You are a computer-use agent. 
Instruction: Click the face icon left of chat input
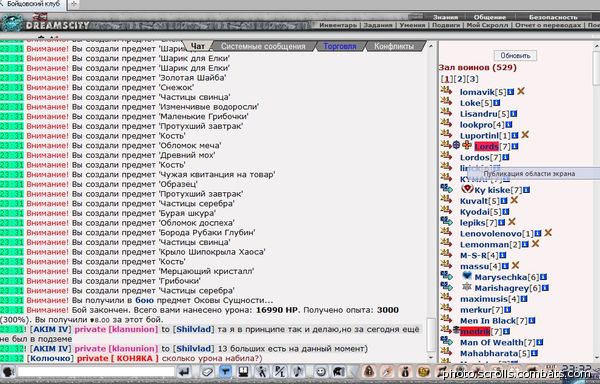pyautogui.click(x=8, y=372)
